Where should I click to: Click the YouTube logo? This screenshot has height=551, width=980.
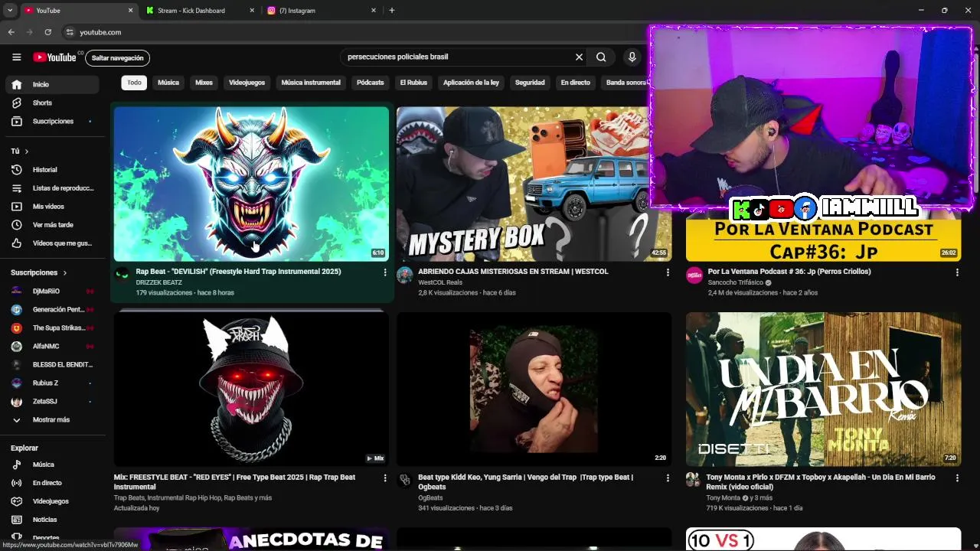(54, 57)
